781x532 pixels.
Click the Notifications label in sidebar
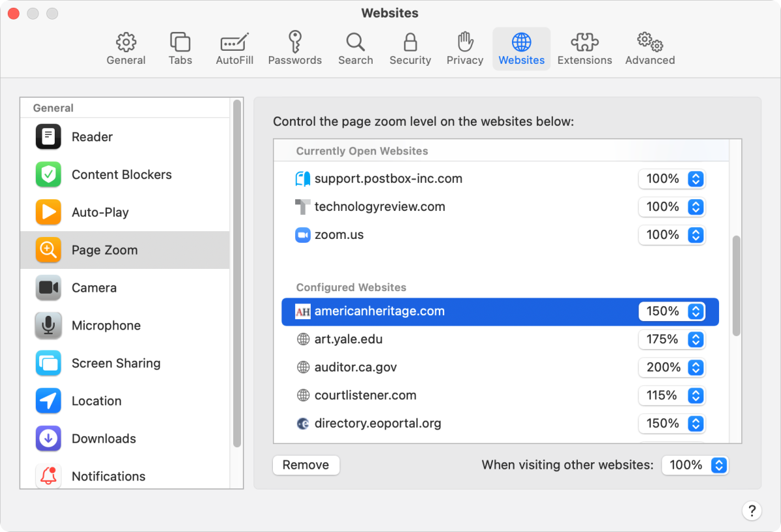(x=109, y=476)
